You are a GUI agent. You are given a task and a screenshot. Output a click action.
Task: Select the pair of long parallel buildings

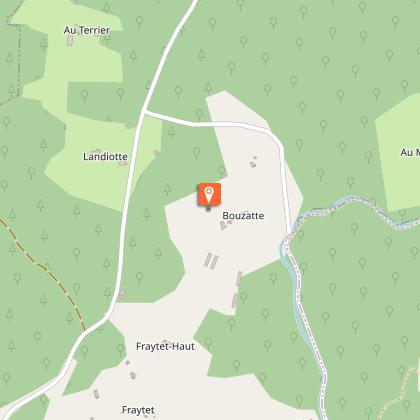pyautogui.click(x=211, y=261)
